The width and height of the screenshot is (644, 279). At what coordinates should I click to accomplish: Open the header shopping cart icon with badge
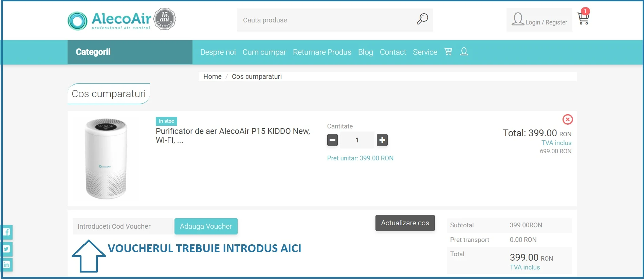(584, 16)
